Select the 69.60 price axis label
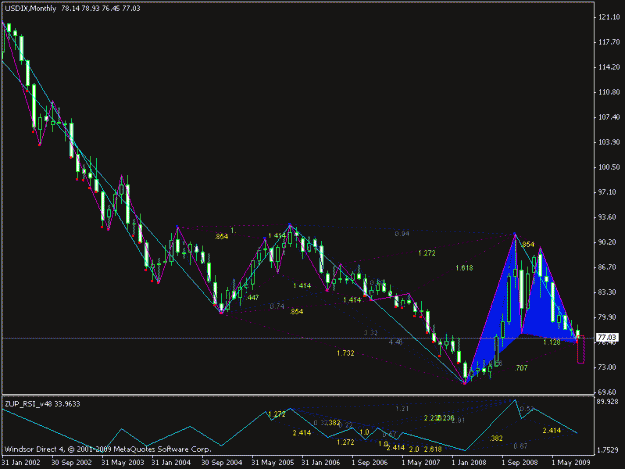 coord(609,392)
